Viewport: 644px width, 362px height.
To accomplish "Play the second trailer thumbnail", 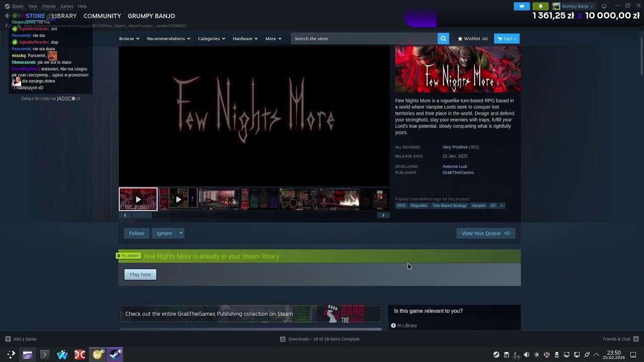I will 178,199.
